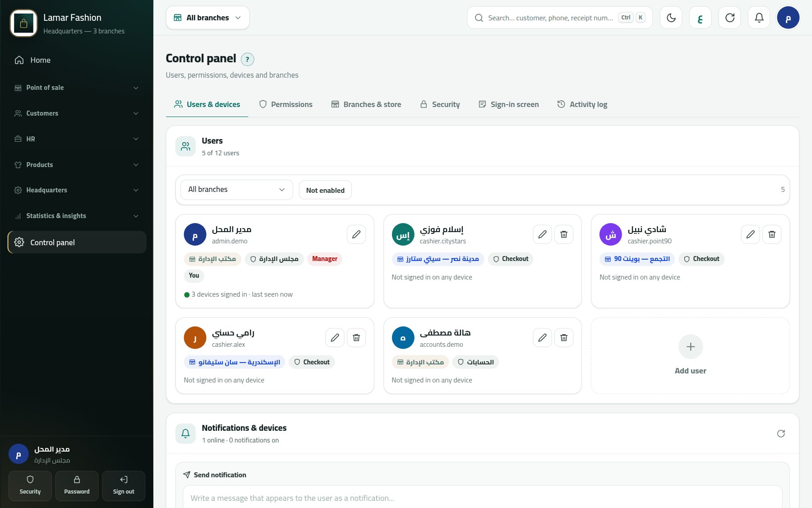The image size is (812, 508).
Task: Expand Customers menu
Action: pyautogui.click(x=77, y=113)
